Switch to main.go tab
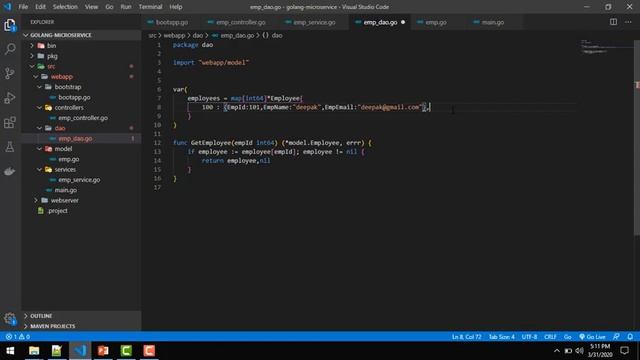This screenshot has width=640, height=360. pyautogui.click(x=493, y=22)
